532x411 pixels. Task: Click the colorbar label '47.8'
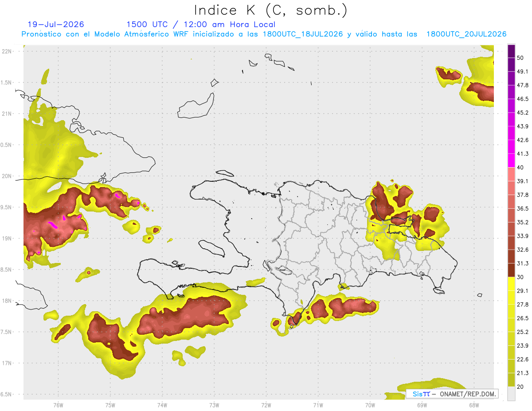(523, 85)
